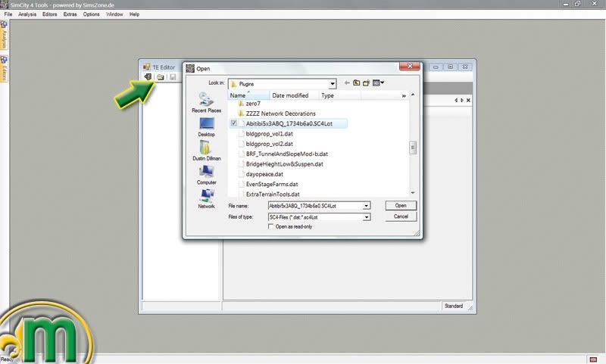Go up one folder level in Open dialog
The width and height of the screenshot is (606, 364).
(x=356, y=82)
